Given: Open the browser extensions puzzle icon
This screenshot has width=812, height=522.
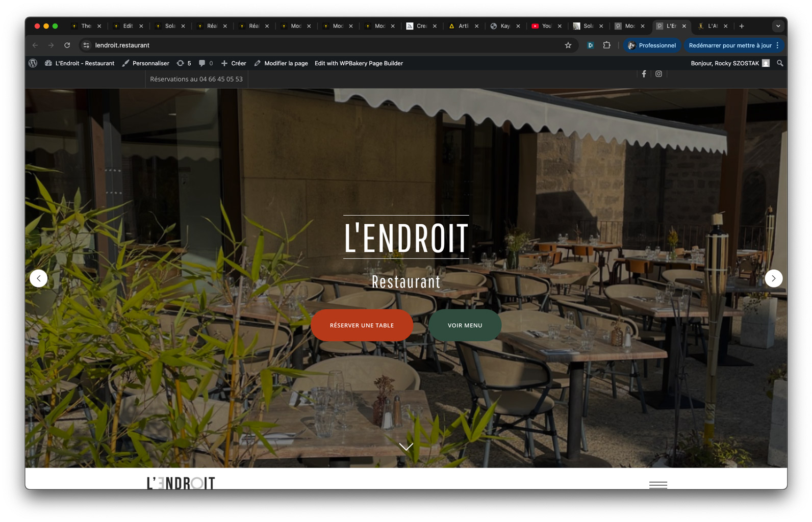Looking at the screenshot, I should tap(606, 45).
